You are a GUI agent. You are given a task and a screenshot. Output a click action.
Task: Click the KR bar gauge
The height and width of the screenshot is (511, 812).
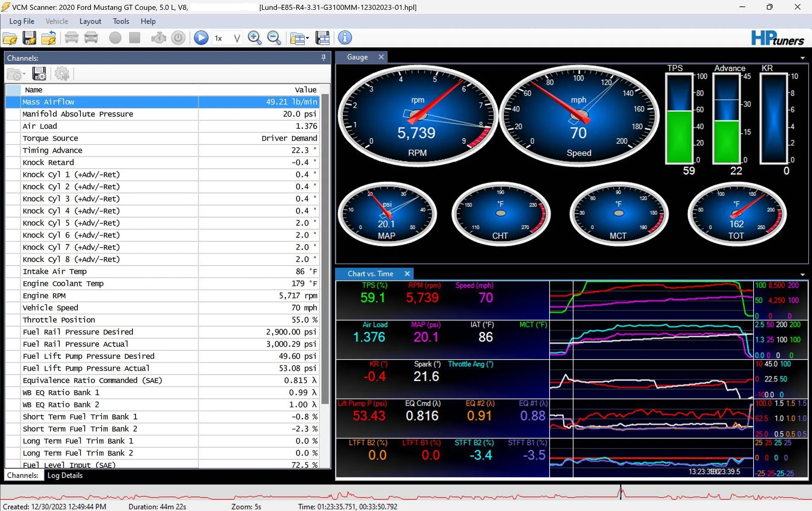pos(774,118)
